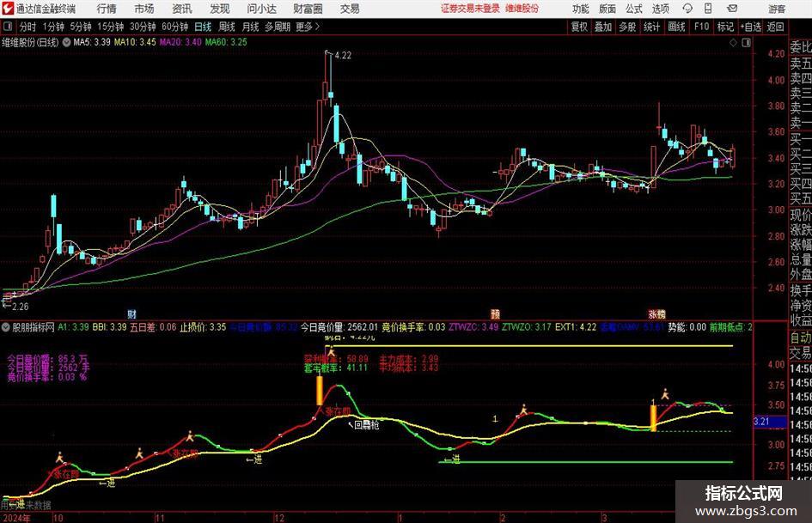
Task: Open the F10 company info
Action: [x=701, y=27]
